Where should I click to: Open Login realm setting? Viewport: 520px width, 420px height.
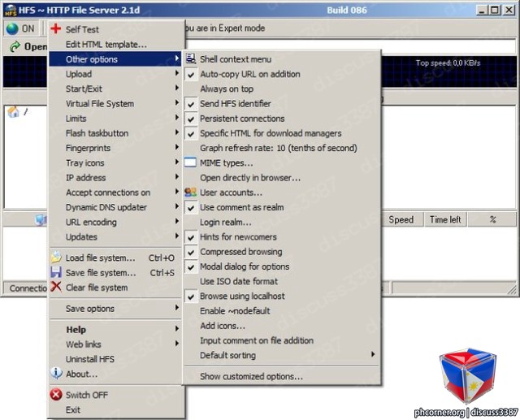click(x=282, y=222)
